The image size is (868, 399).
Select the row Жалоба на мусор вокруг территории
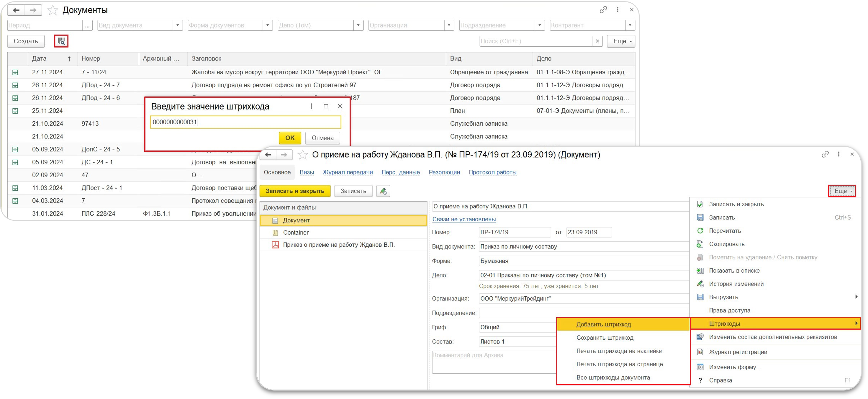point(321,73)
